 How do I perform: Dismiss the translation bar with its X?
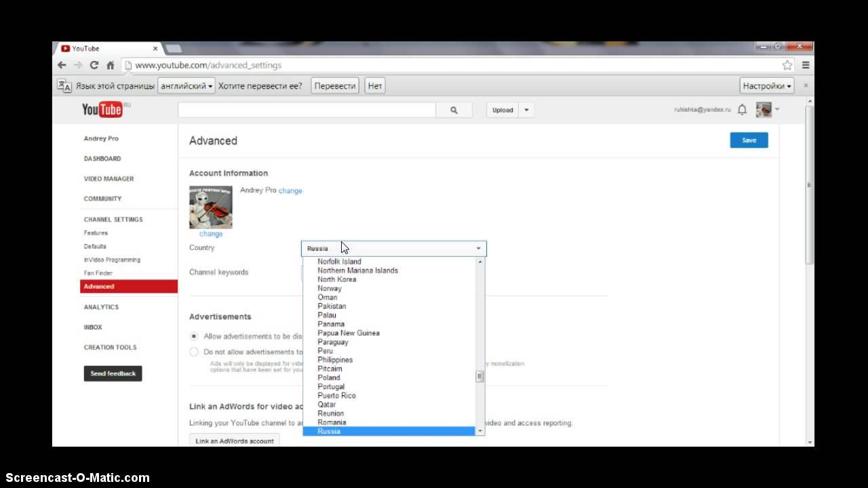tap(806, 85)
